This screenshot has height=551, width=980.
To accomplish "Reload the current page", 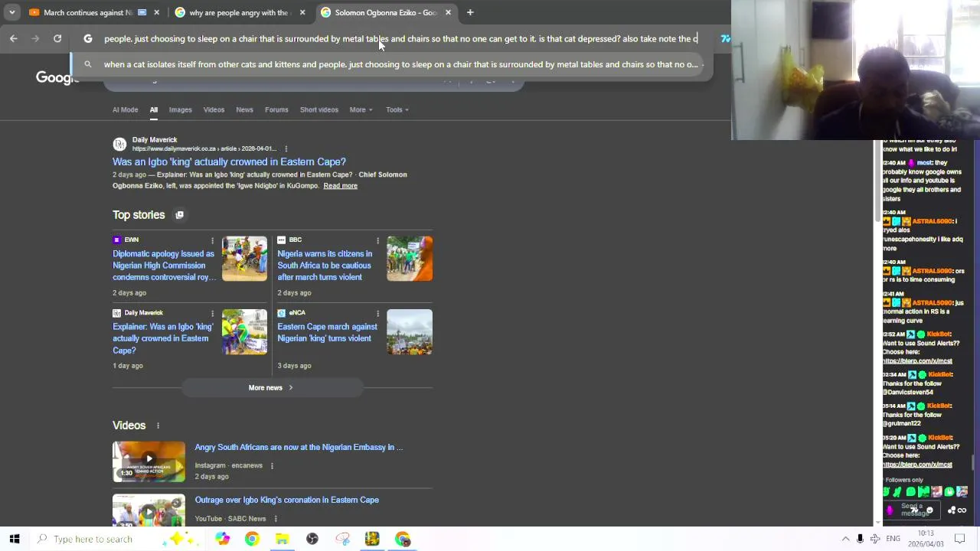I will (x=57, y=38).
